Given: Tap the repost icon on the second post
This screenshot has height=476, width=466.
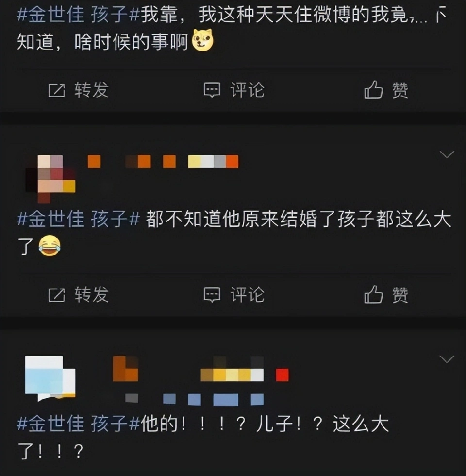Looking at the screenshot, I should [x=57, y=295].
